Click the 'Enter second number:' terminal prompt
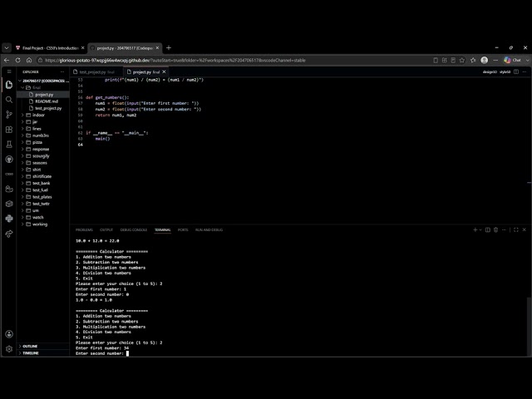The width and height of the screenshot is (532, 399). [x=100, y=353]
